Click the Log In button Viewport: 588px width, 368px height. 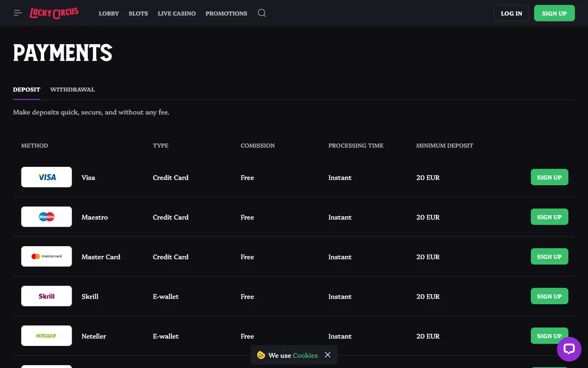512,13
